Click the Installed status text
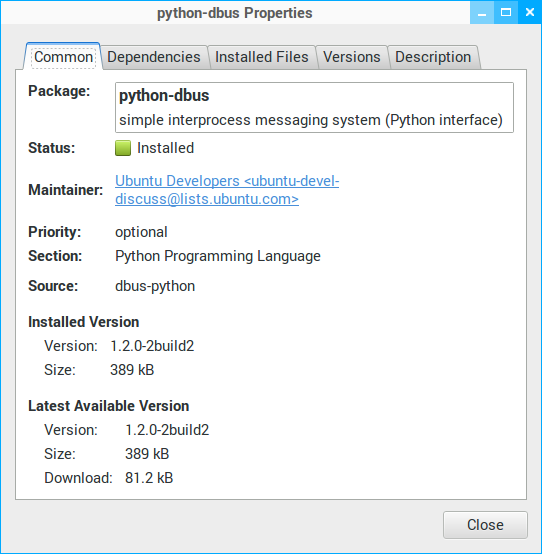Image resolution: width=542 pixels, height=554 pixels. 165,148
